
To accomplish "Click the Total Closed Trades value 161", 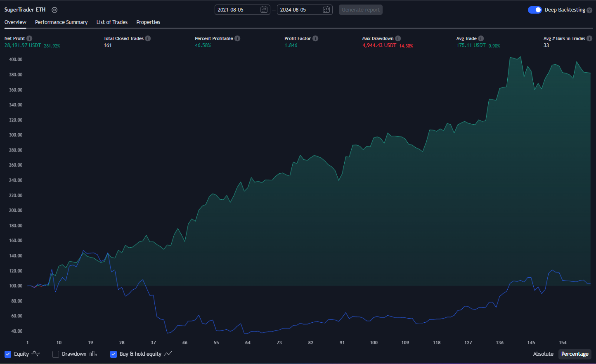I will click(x=108, y=45).
